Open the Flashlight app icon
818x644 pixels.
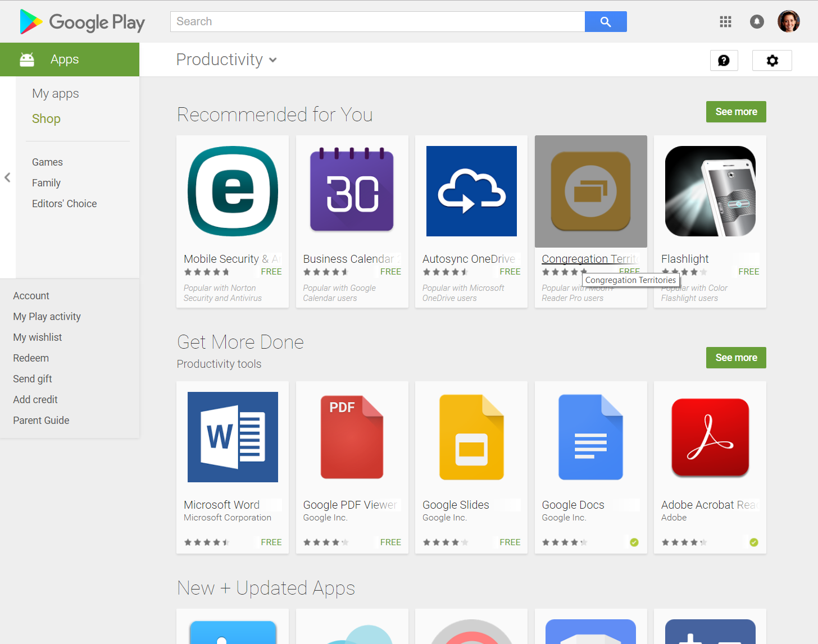pos(710,191)
